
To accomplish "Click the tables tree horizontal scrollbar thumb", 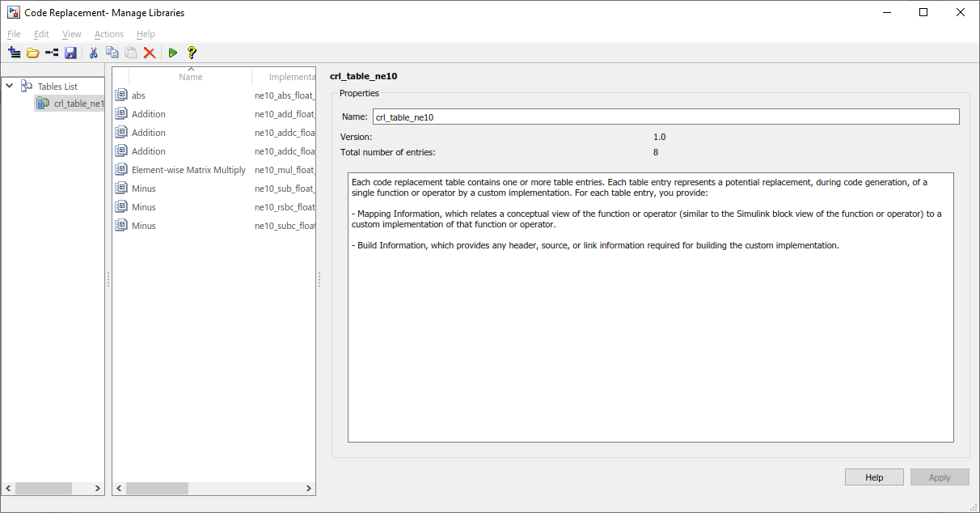I will (44, 489).
